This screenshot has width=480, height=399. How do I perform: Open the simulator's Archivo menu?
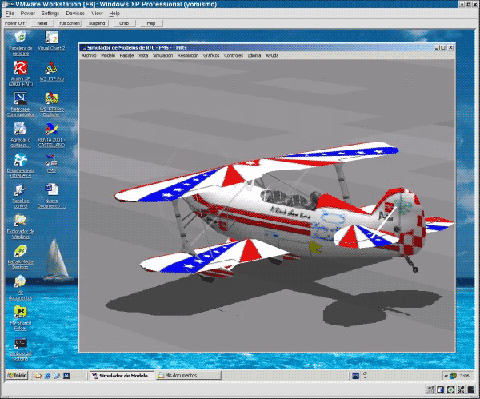click(89, 55)
